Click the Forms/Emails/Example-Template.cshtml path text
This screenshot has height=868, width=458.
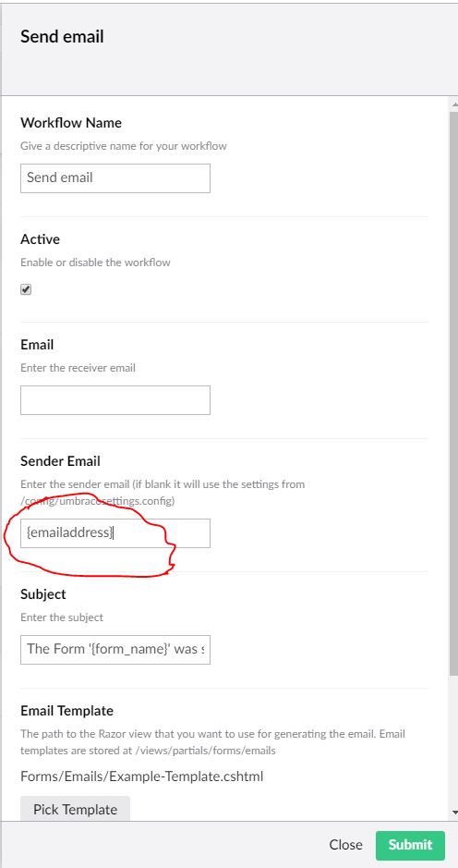[141, 776]
